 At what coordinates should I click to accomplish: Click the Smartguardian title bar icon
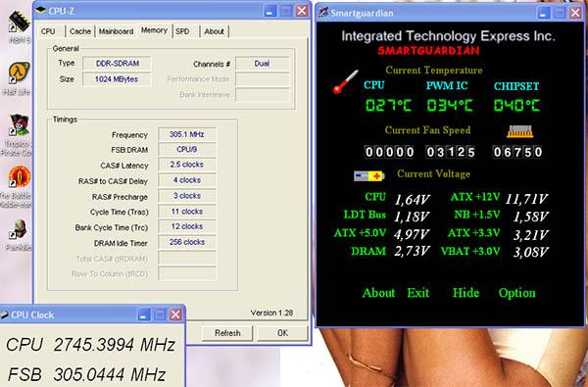coord(322,13)
